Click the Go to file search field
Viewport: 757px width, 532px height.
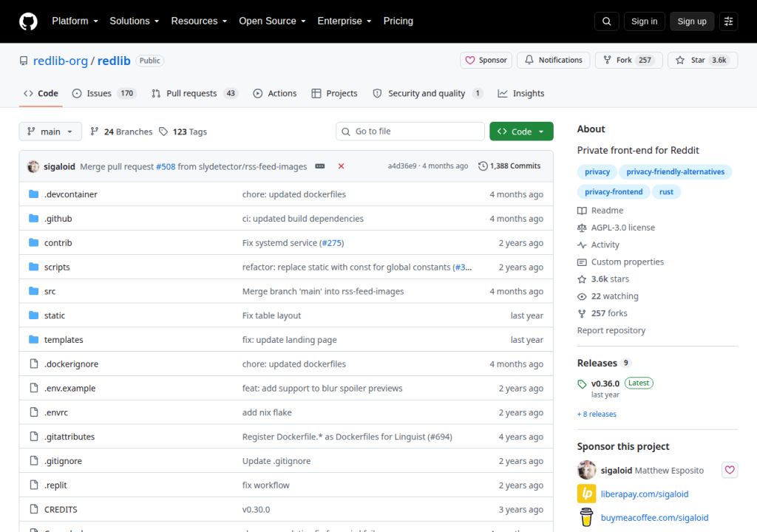pos(410,132)
